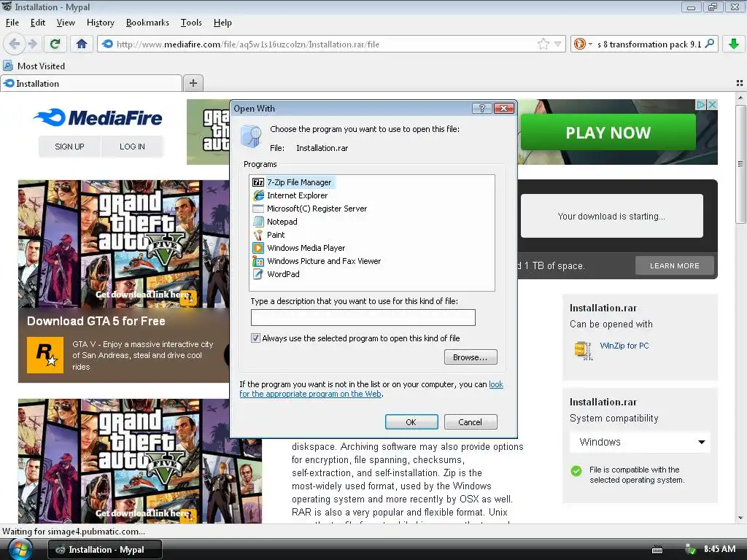Open the View menu

tap(66, 23)
